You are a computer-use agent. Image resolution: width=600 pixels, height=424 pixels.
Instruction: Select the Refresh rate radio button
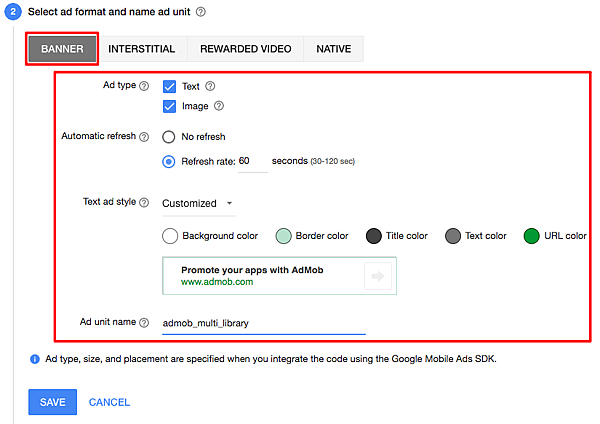[x=169, y=161]
